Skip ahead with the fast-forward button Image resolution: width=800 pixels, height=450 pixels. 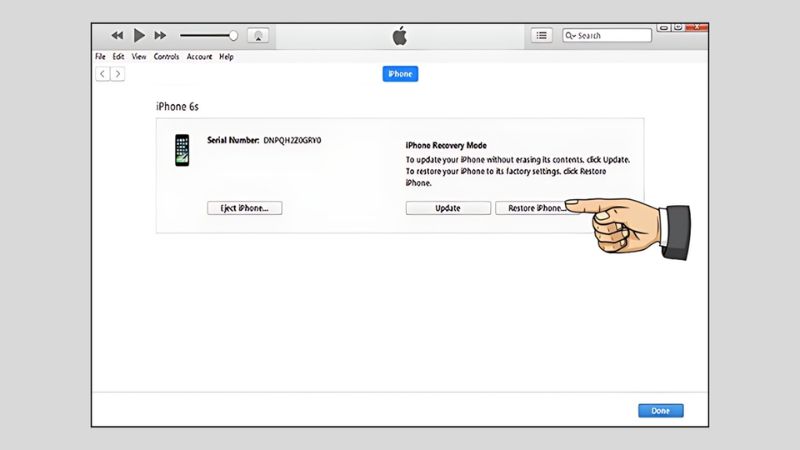point(160,35)
